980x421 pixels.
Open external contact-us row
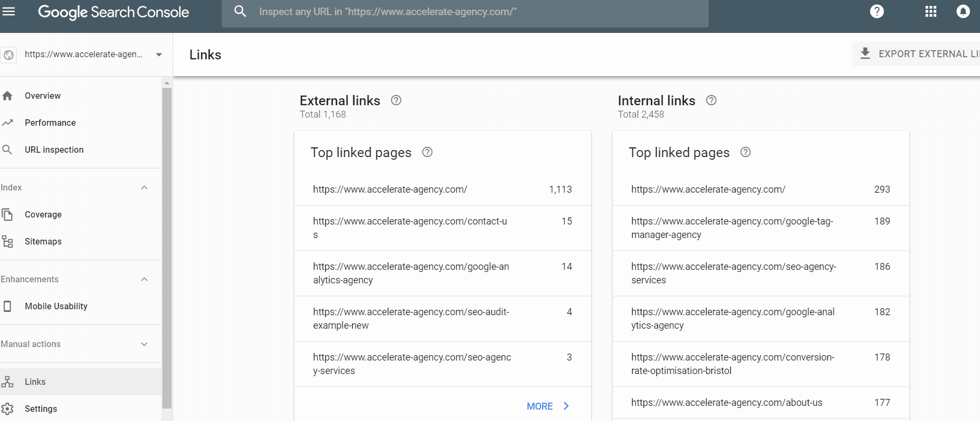443,228
